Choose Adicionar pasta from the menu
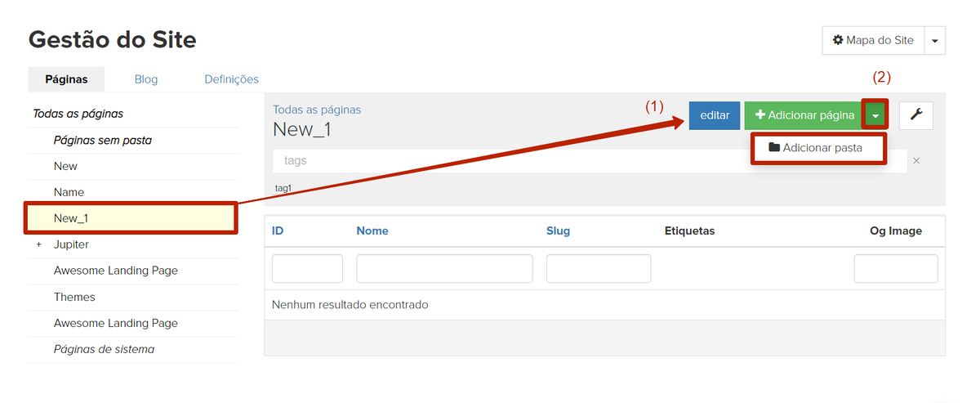Viewport: 980px width, 403px height. coord(818,148)
